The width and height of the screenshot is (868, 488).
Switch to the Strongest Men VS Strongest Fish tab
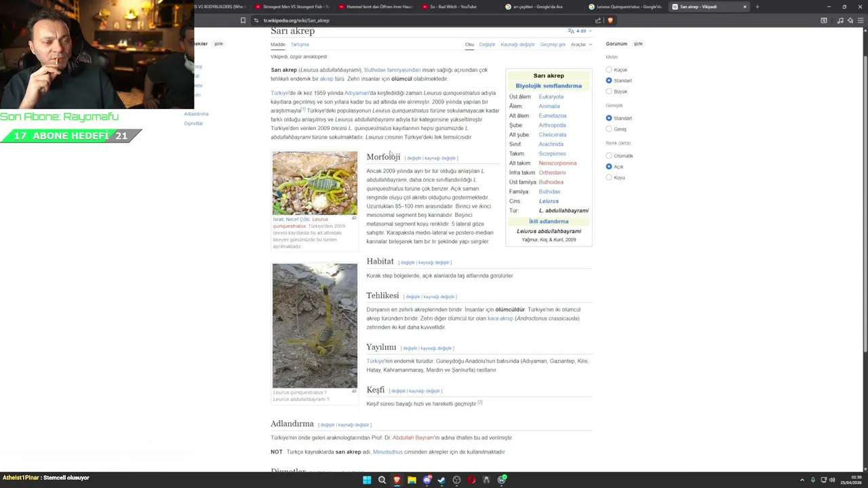(x=292, y=7)
